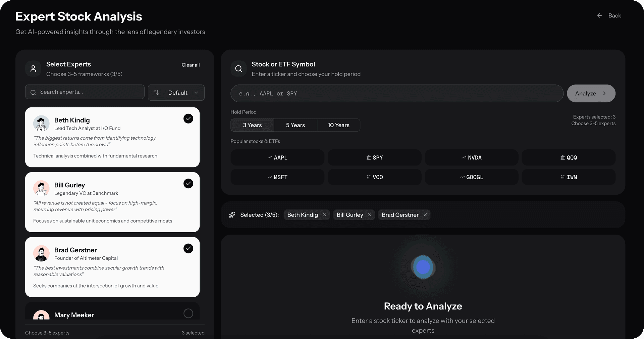Click Beth Kindig's avatar image
This screenshot has width=644, height=339.
[x=41, y=124]
